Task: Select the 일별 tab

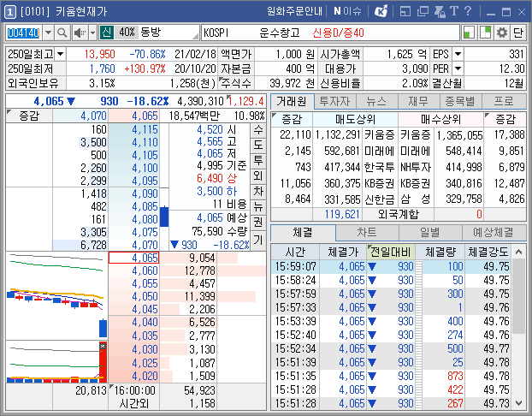Action: pos(430,233)
